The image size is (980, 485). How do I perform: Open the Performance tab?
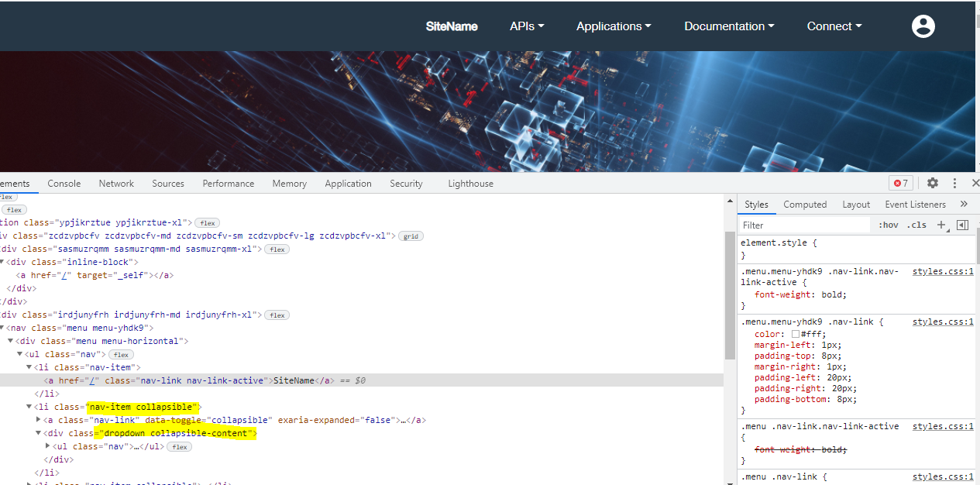point(229,184)
